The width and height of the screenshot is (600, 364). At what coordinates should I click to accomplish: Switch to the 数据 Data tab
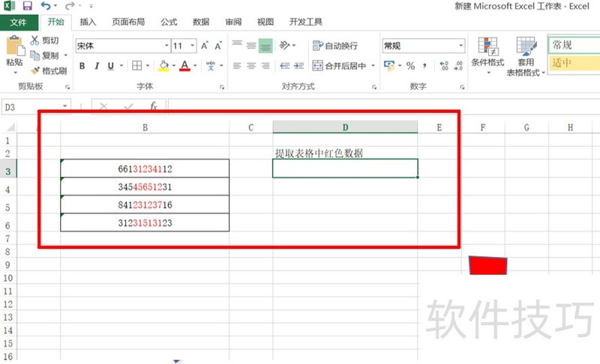201,22
